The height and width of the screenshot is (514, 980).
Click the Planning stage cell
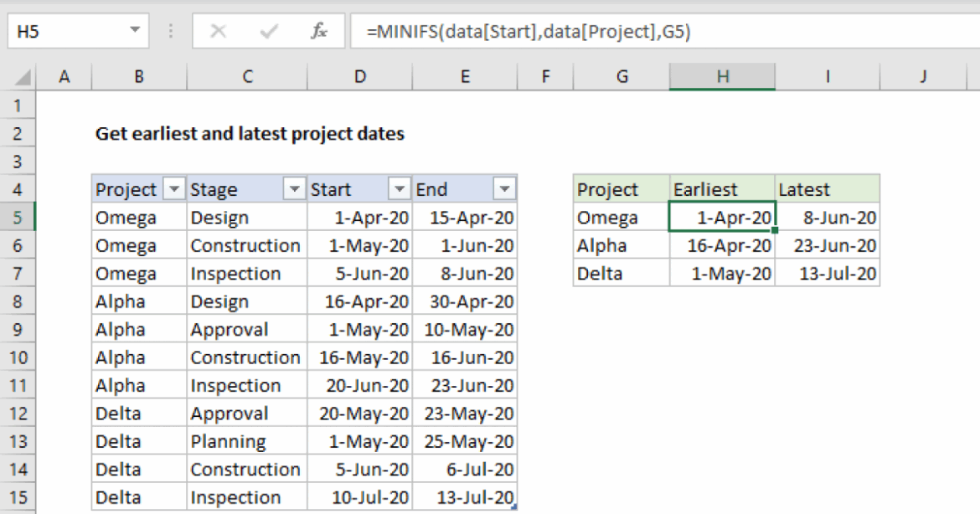pyautogui.click(x=247, y=441)
